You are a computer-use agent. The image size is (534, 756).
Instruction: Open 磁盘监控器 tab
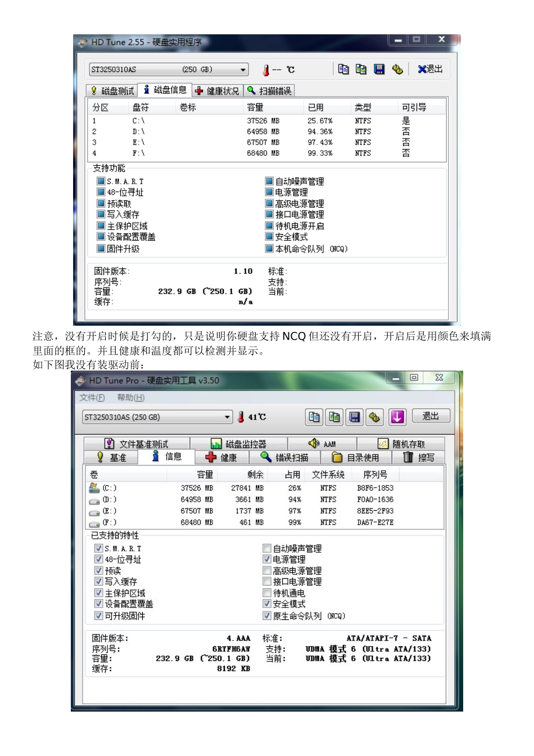pos(238,444)
